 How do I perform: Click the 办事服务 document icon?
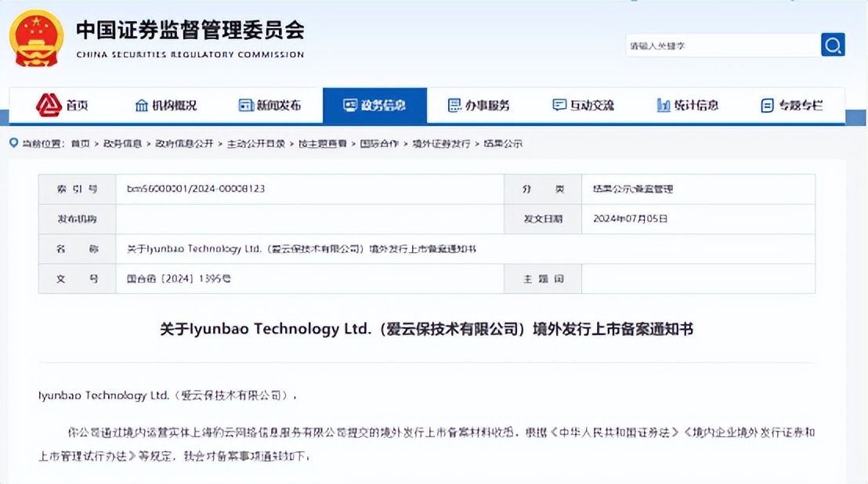coord(454,105)
